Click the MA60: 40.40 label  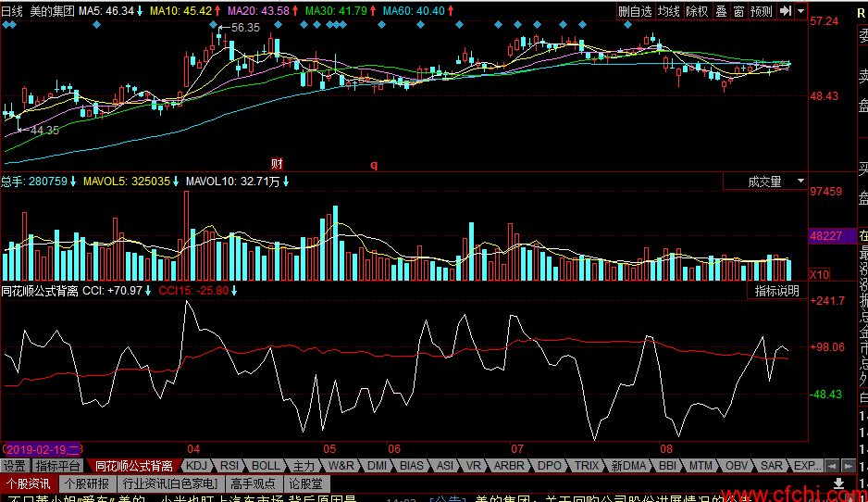point(414,11)
